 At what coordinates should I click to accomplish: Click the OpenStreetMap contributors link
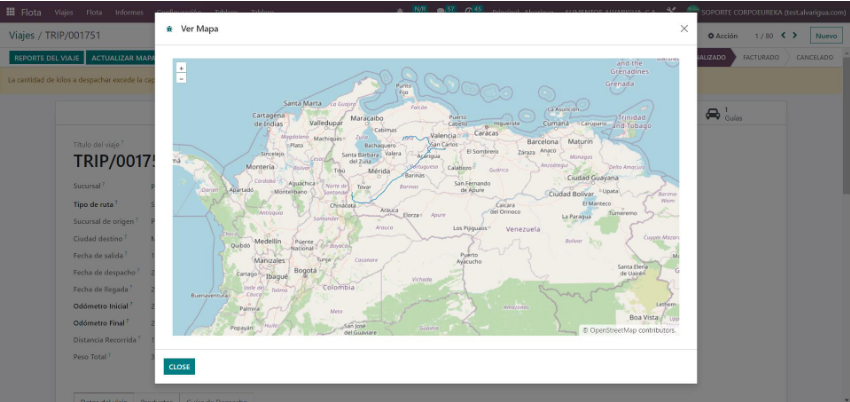(x=632, y=330)
